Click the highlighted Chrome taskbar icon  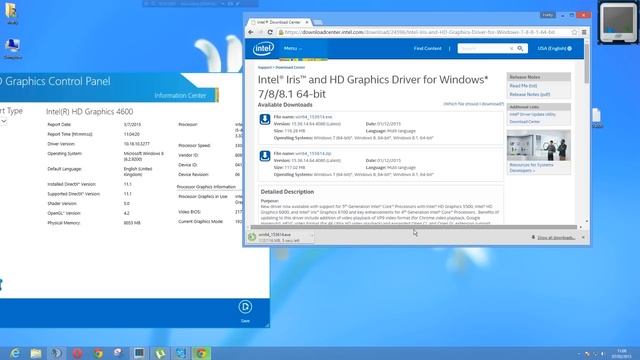pos(201,353)
